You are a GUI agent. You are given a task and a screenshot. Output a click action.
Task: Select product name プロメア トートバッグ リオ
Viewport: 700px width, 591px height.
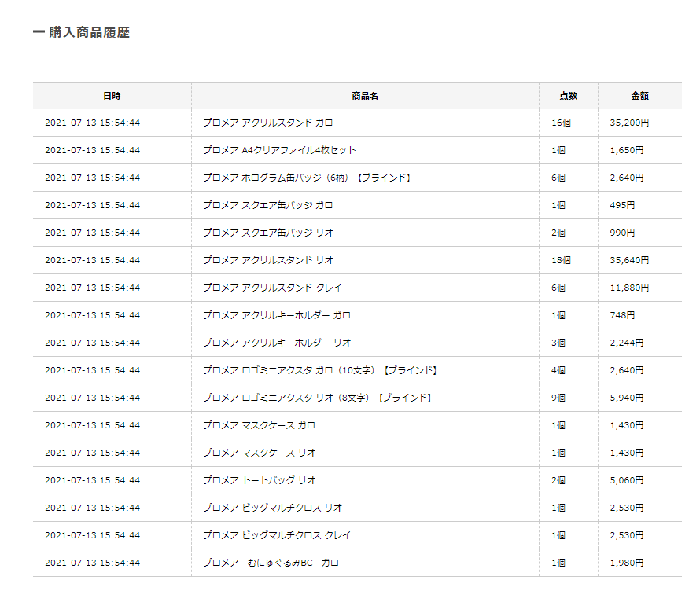(260, 480)
